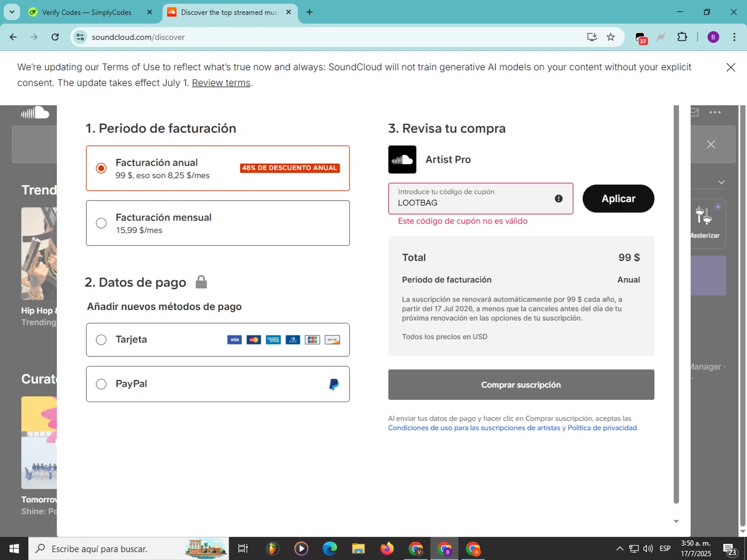This screenshot has height=560, width=747.
Task: Click the dialog scroll down arrow
Action: (676, 521)
